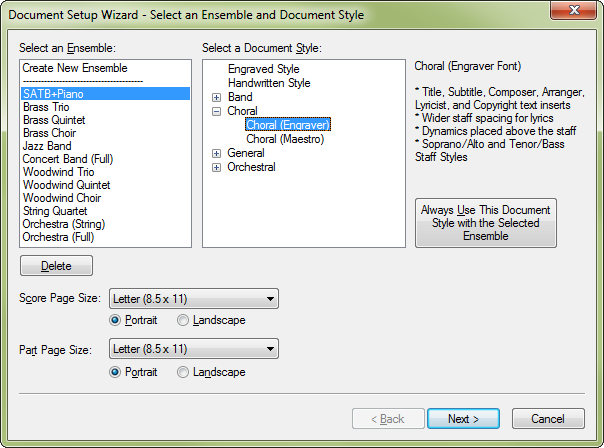This screenshot has height=448, width=604.
Task: Expand the Orchestral style group
Action: pos(216,168)
